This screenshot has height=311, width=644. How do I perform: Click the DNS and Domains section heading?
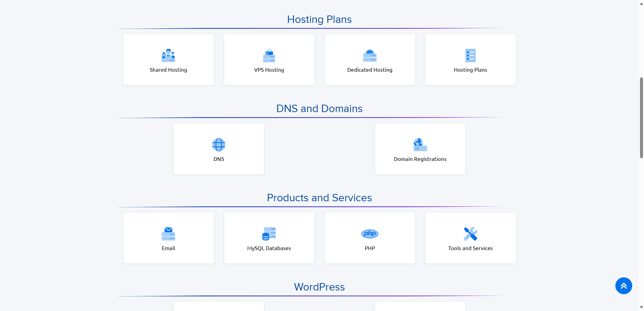point(319,109)
